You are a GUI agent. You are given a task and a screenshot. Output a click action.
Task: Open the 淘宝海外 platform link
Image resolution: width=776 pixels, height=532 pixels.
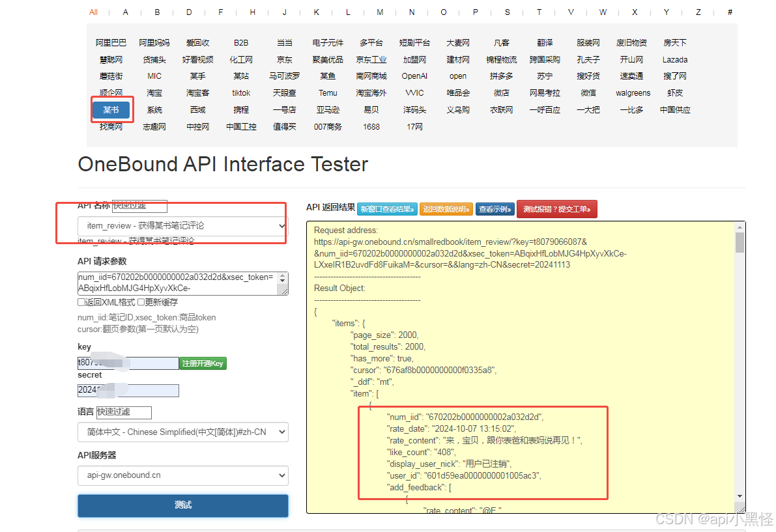point(371,93)
